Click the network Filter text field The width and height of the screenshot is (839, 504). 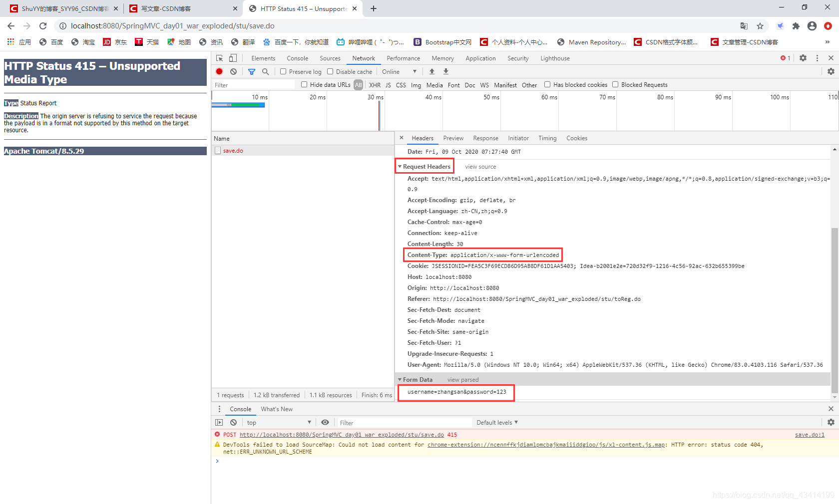(x=254, y=85)
